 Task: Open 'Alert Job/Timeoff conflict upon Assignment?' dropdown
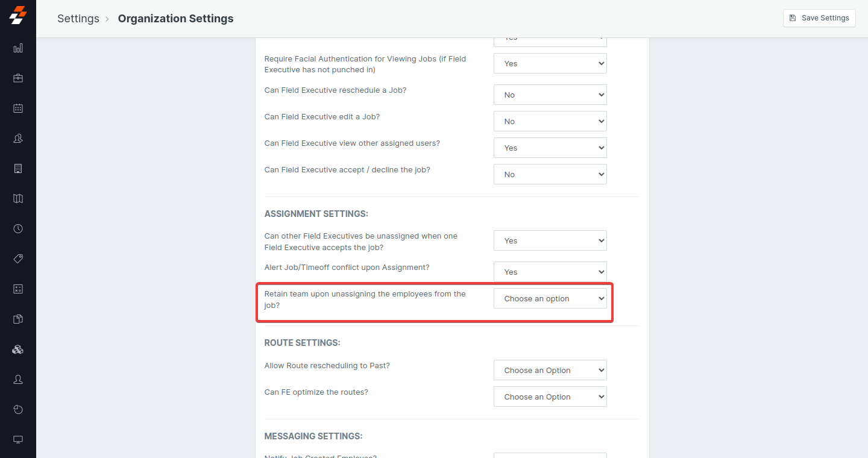[550, 272]
